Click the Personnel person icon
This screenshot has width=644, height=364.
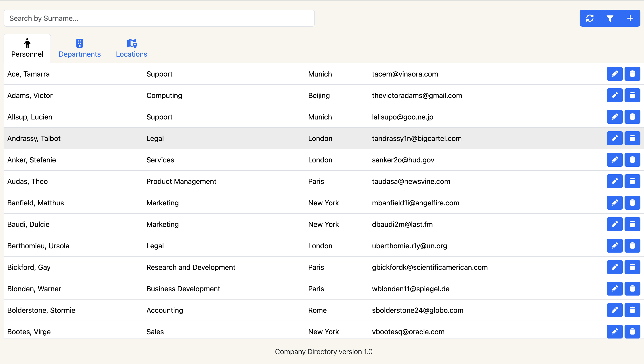[27, 43]
